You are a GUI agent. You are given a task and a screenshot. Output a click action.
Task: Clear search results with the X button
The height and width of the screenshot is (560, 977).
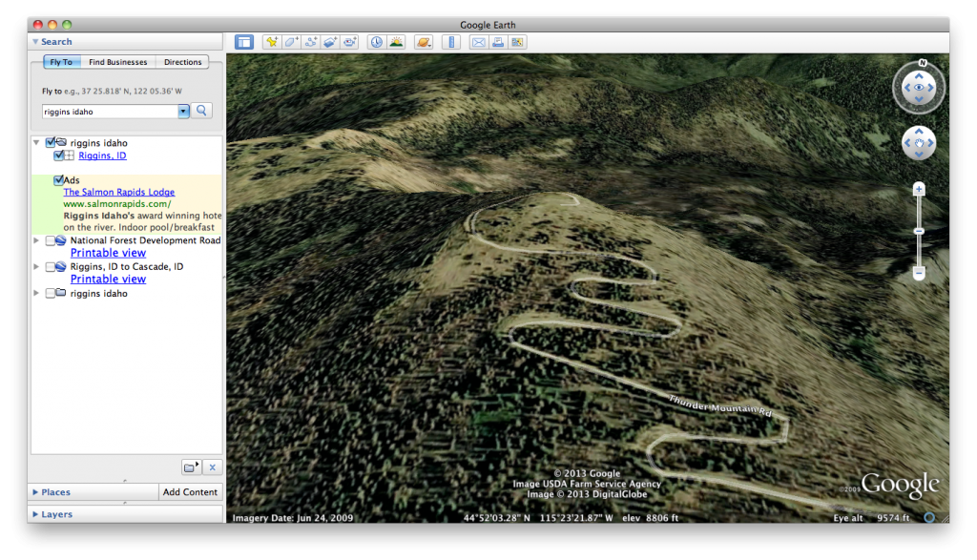tap(213, 467)
